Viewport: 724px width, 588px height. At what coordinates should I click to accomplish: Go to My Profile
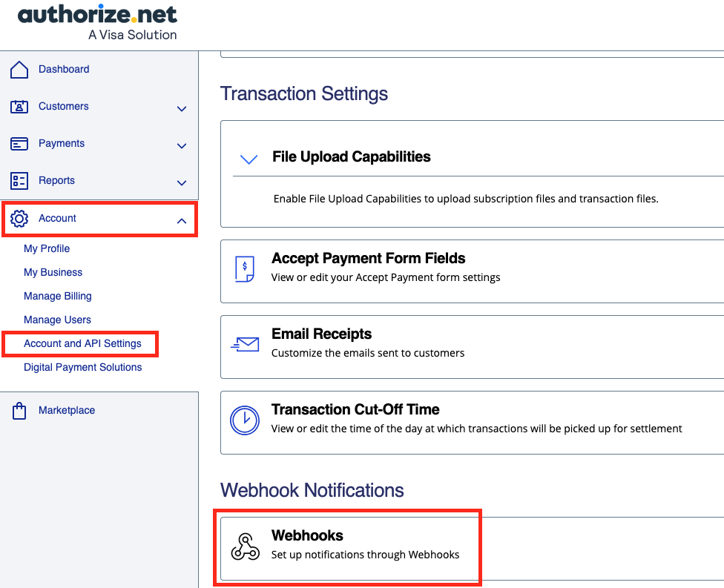(x=47, y=248)
